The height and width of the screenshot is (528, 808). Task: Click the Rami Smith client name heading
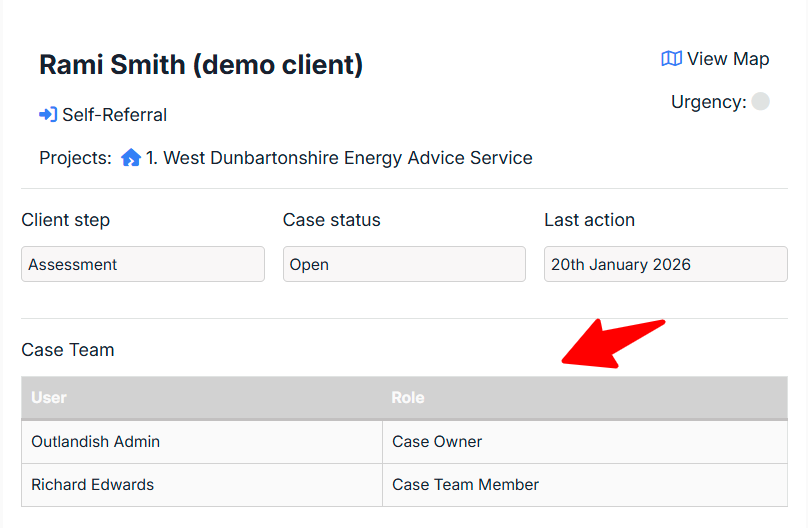coord(201,65)
